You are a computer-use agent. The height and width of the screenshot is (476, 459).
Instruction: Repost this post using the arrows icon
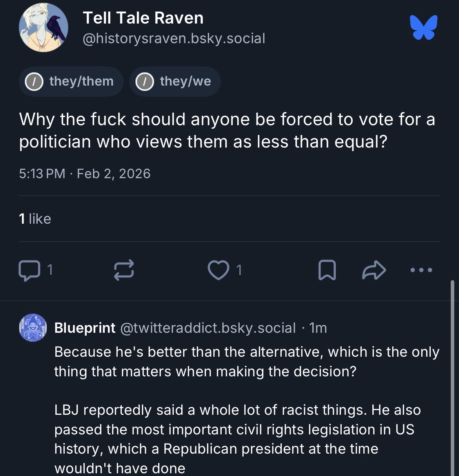click(x=124, y=270)
